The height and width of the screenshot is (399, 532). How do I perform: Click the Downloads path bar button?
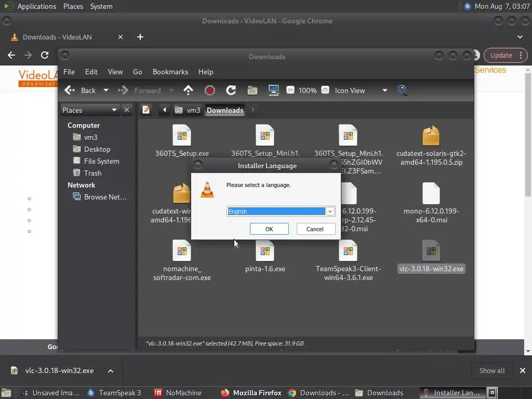pyautogui.click(x=225, y=110)
